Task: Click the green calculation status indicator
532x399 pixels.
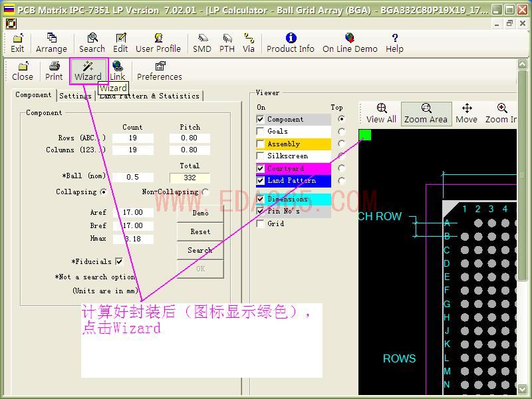Action: [x=364, y=135]
